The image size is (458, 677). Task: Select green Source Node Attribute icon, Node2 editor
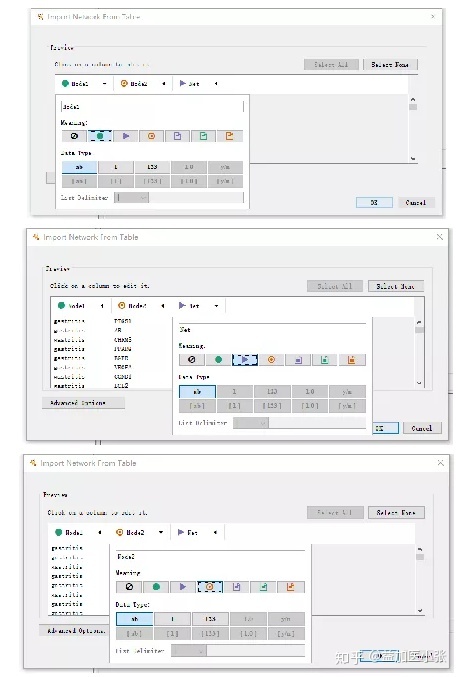(x=263, y=586)
